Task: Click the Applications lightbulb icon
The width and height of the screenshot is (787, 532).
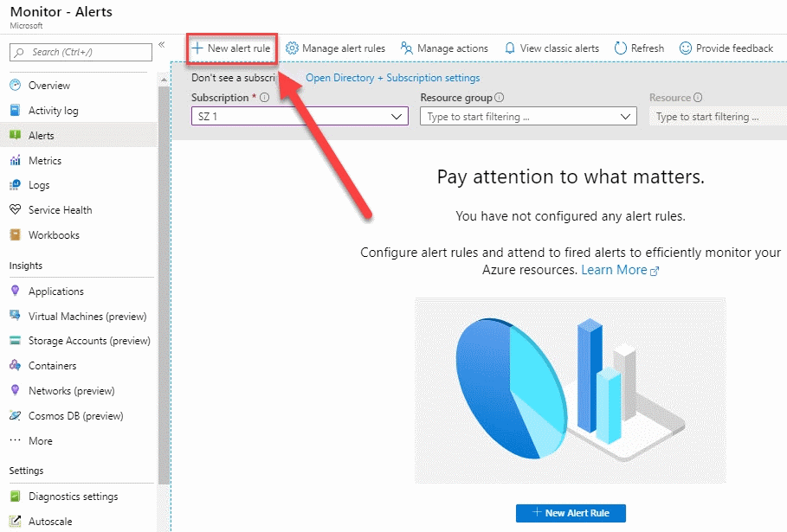Action: pos(15,291)
